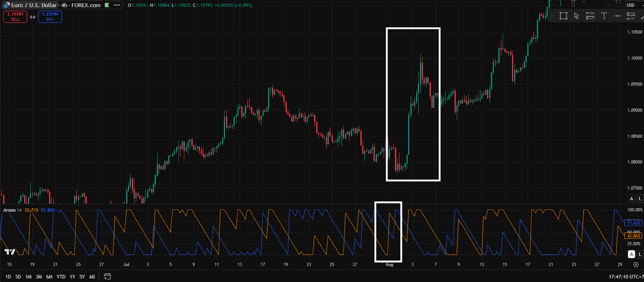This screenshot has height=282, width=644.
Task: Click the Jul label on time axis
Action: 126,265
